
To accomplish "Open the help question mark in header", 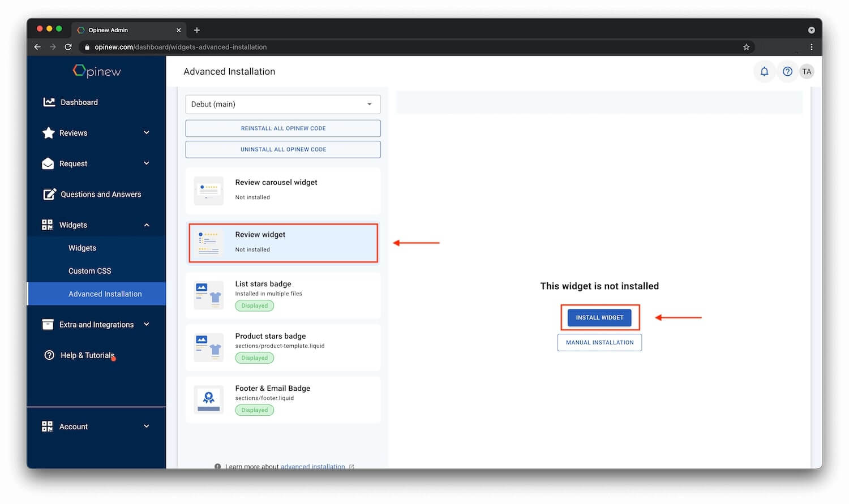I will point(787,71).
